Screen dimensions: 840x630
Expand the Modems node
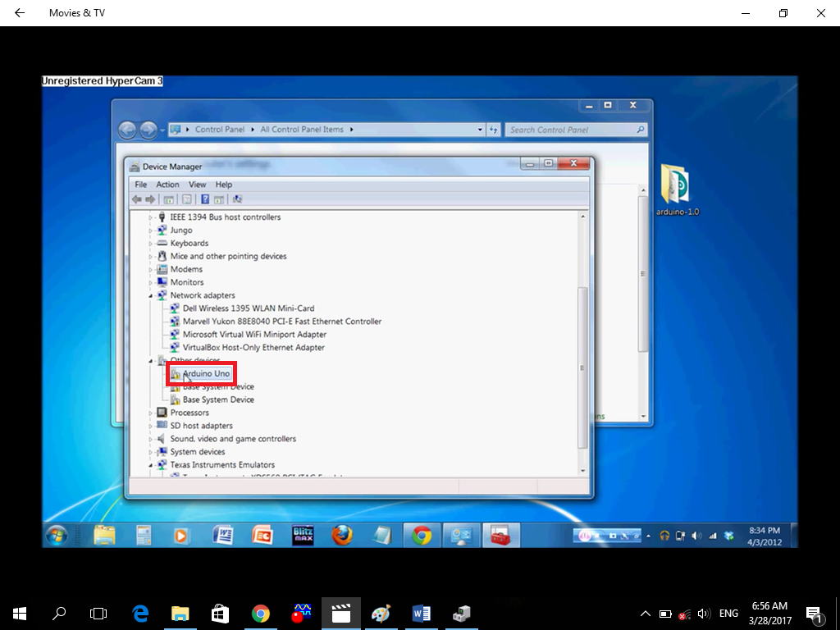click(x=151, y=269)
